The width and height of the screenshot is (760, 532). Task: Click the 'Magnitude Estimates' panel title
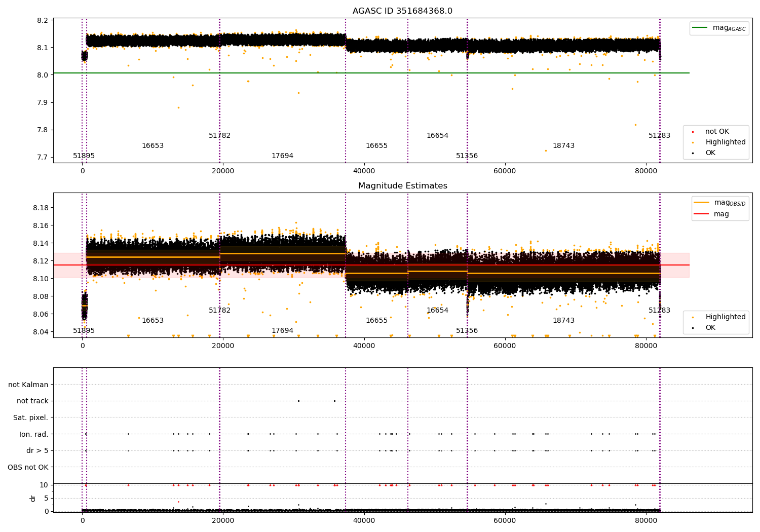[402, 186]
